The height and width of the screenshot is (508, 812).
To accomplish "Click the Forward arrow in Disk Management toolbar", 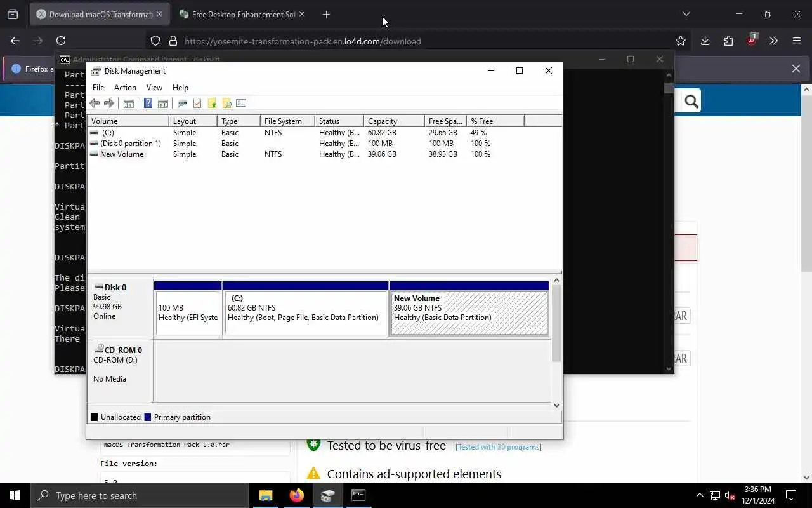I will [109, 104].
